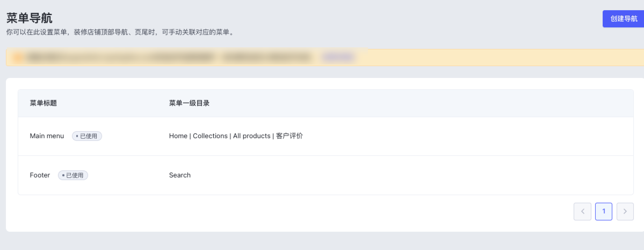Click the next page arrow

[x=625, y=211]
